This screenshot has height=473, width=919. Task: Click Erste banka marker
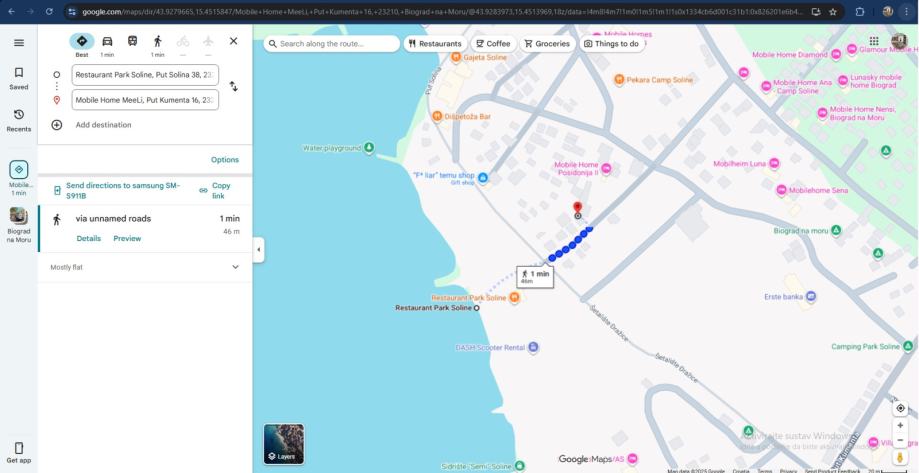(x=811, y=297)
